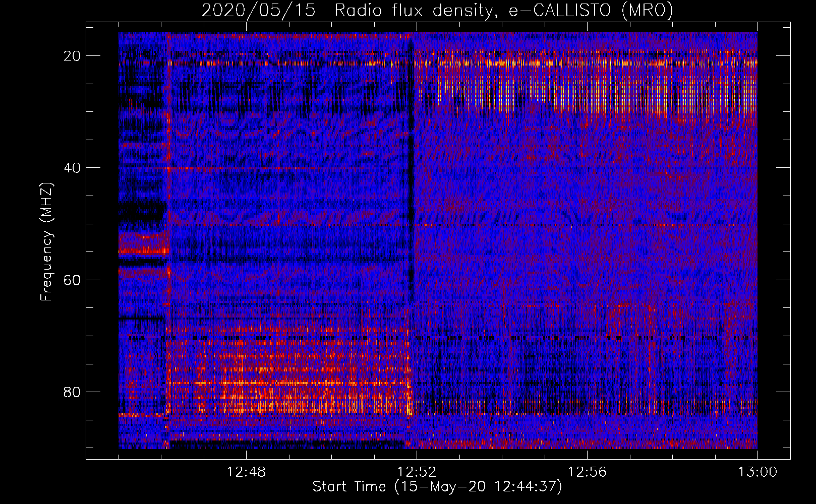Click the 12:48 time tick label
The height and width of the screenshot is (504, 816).
(246, 472)
